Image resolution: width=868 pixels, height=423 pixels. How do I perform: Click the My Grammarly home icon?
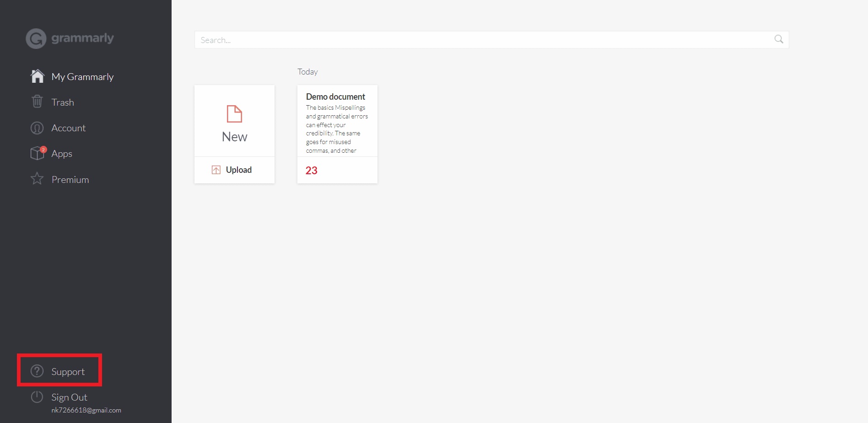pos(38,76)
